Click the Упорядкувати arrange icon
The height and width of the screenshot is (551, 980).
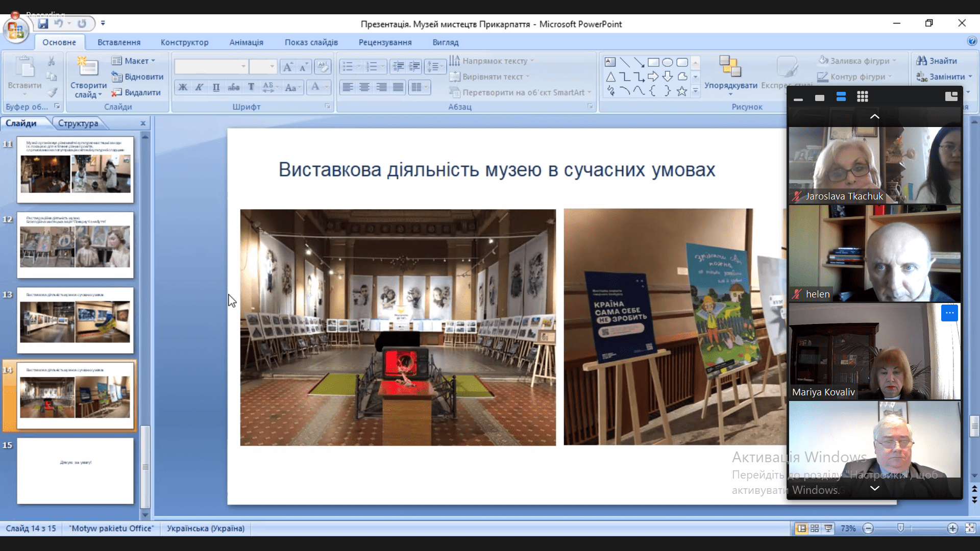coord(730,67)
